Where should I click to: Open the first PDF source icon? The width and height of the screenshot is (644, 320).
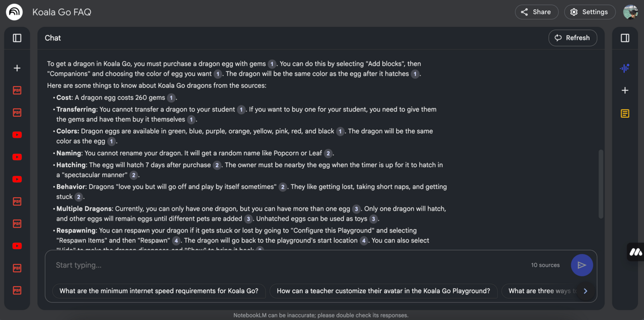(17, 90)
